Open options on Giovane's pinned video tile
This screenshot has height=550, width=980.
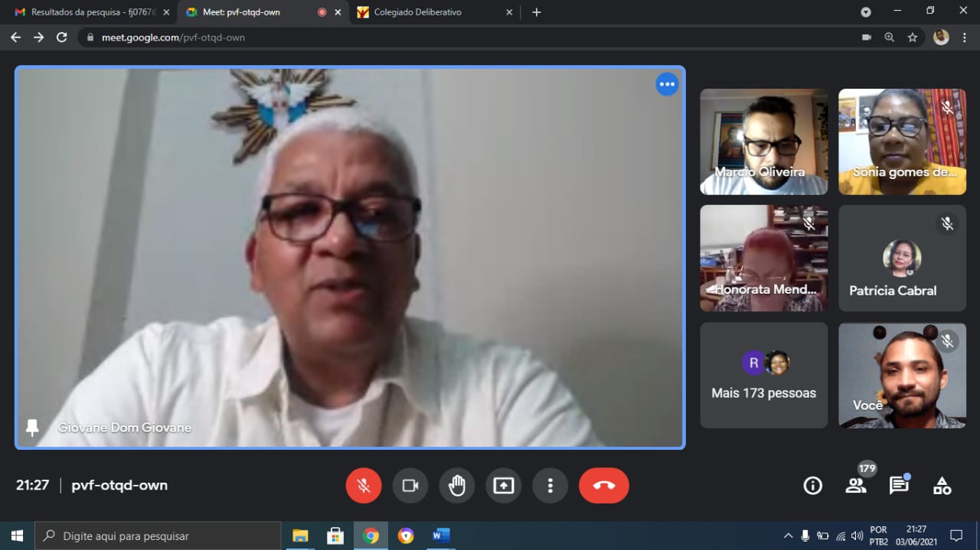(x=667, y=84)
